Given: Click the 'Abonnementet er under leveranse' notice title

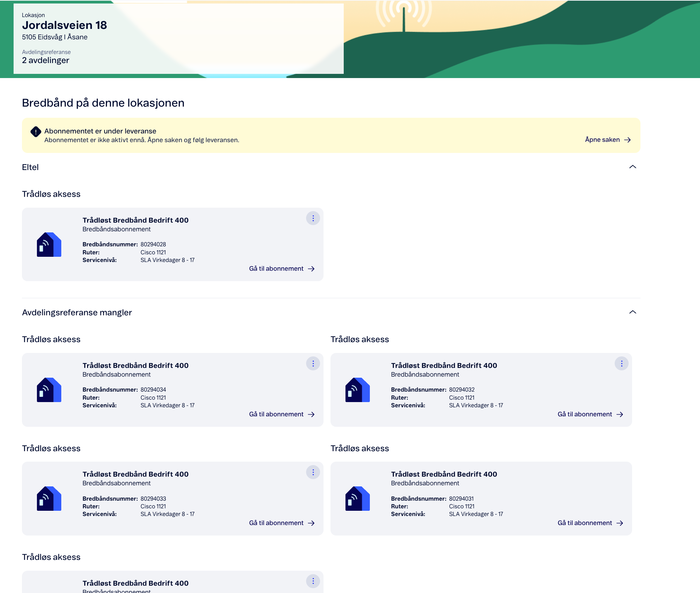Looking at the screenshot, I should 100,131.
